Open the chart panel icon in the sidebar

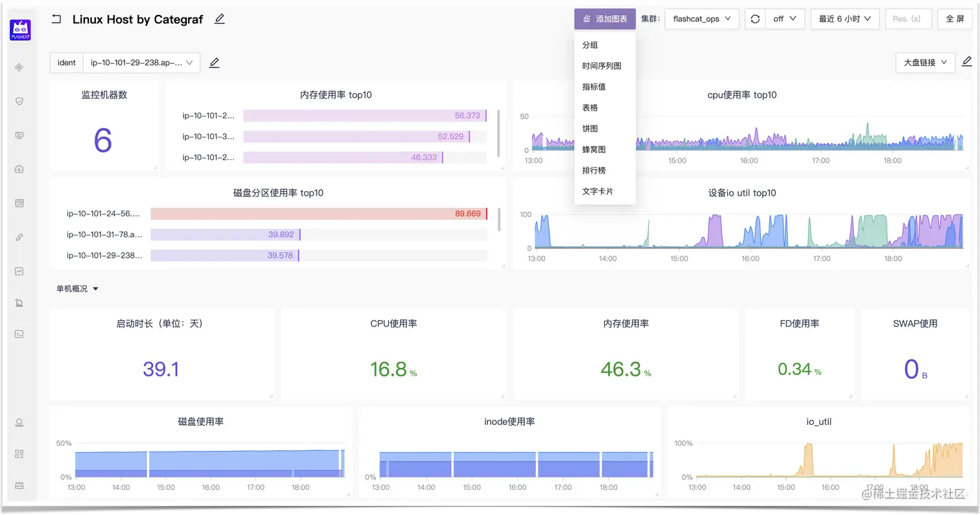click(x=19, y=203)
